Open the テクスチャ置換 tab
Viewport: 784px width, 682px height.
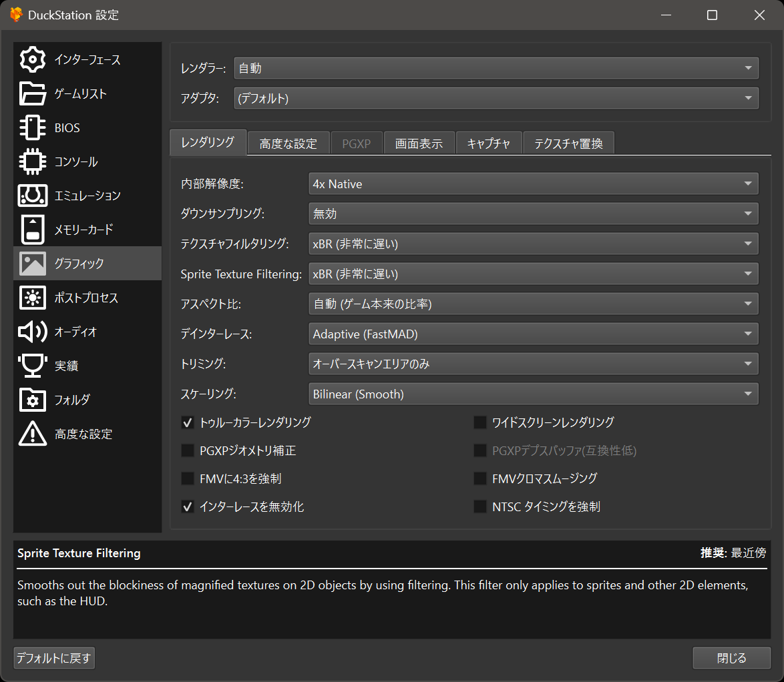tap(568, 144)
